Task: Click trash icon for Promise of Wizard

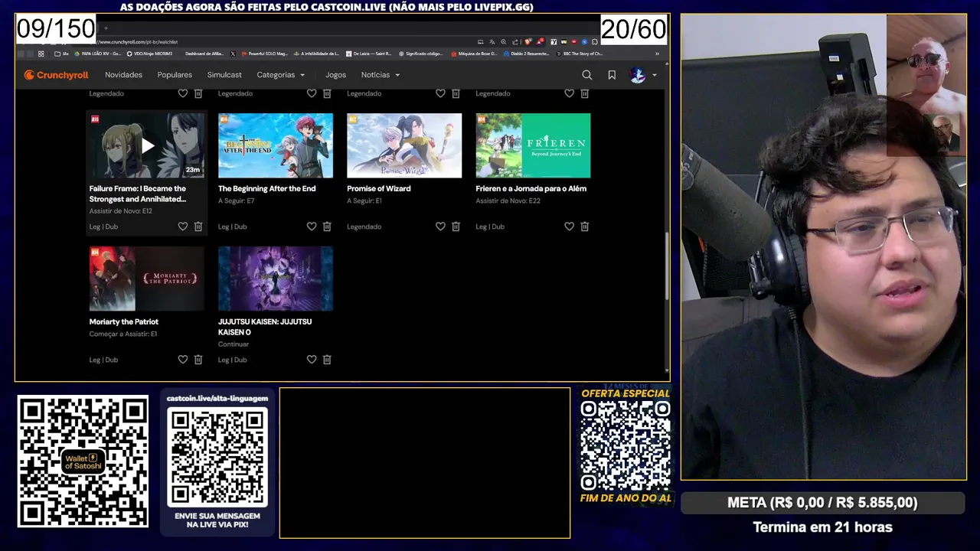Action: 456,227
